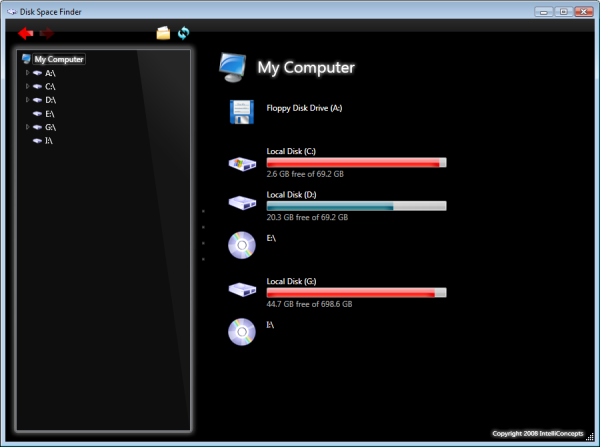
Task: Click the cyan refresh icon
Action: (x=184, y=33)
